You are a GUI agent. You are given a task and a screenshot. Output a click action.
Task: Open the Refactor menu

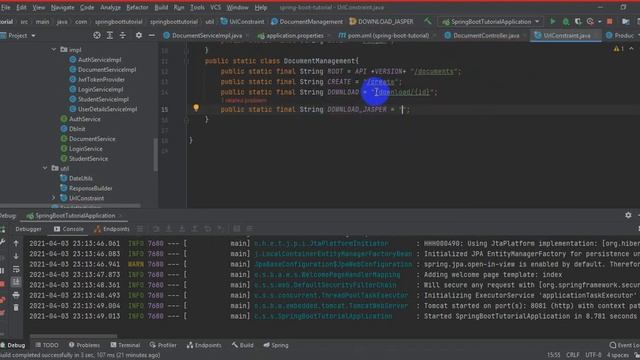coord(137,7)
